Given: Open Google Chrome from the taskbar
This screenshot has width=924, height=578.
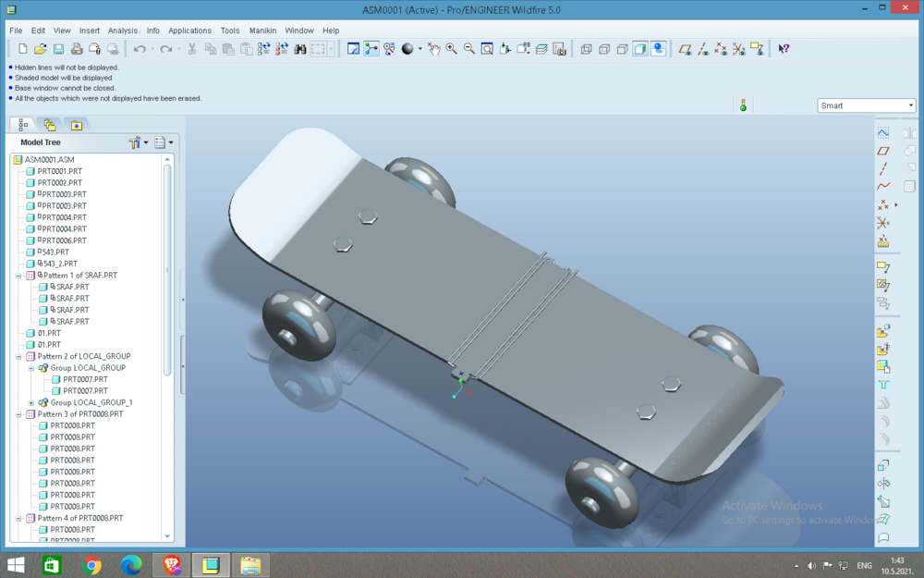Looking at the screenshot, I should [91, 566].
